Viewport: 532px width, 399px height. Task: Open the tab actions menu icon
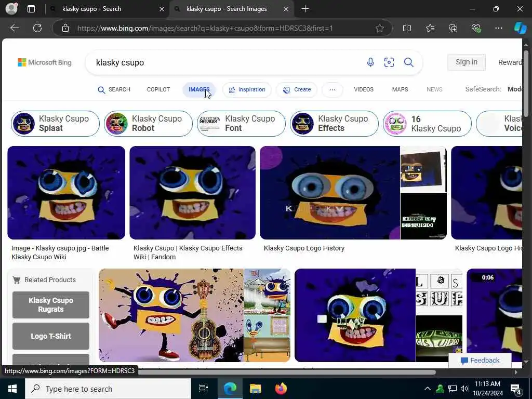(31, 9)
